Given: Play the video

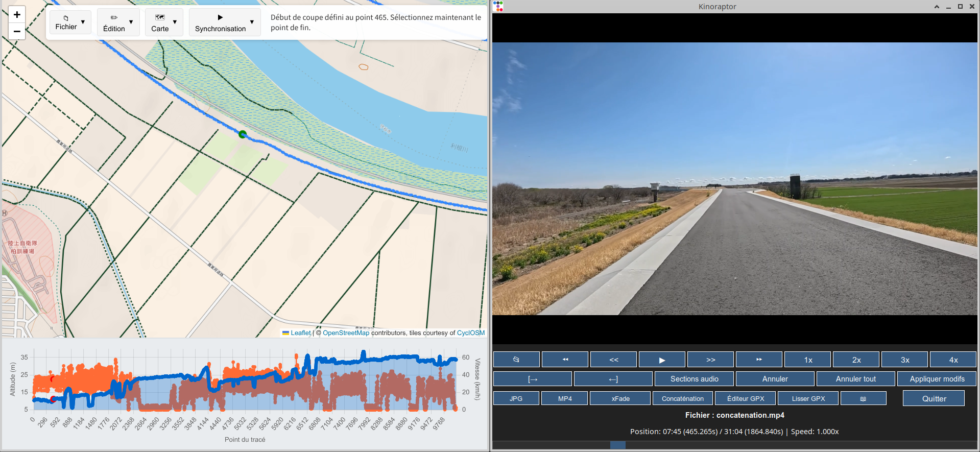Looking at the screenshot, I should tap(662, 360).
